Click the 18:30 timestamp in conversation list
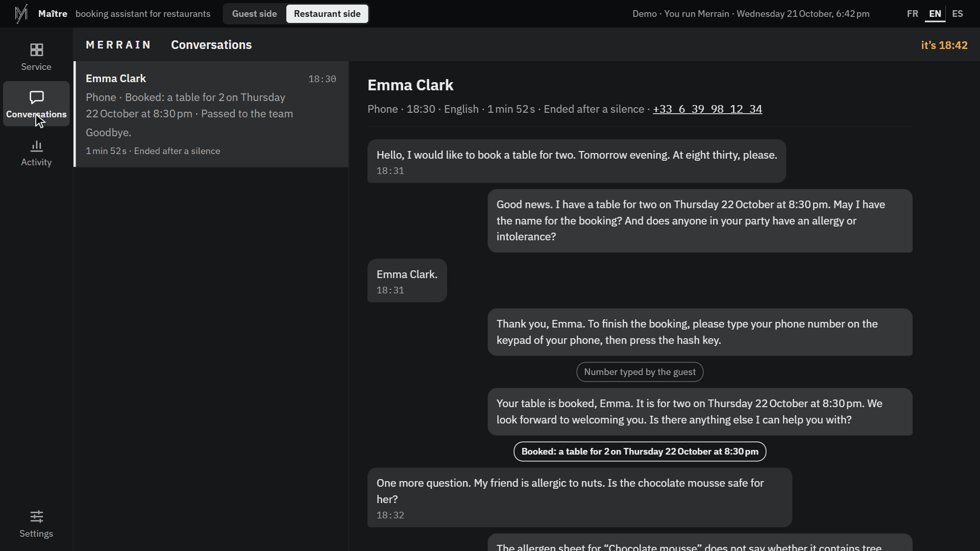The image size is (980, 551). (322, 79)
